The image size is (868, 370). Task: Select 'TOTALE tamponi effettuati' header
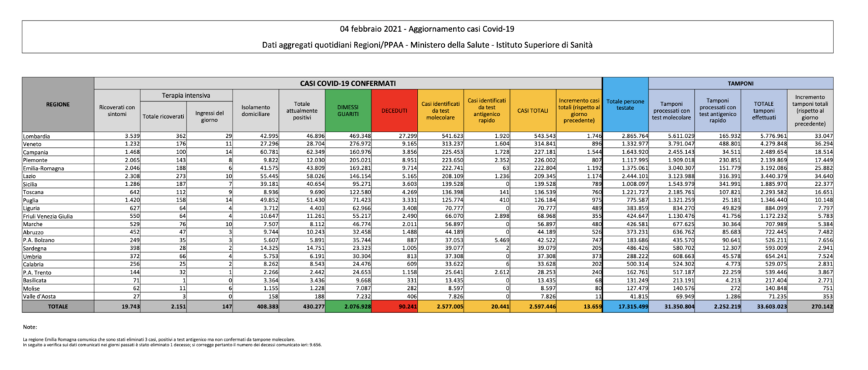click(764, 109)
